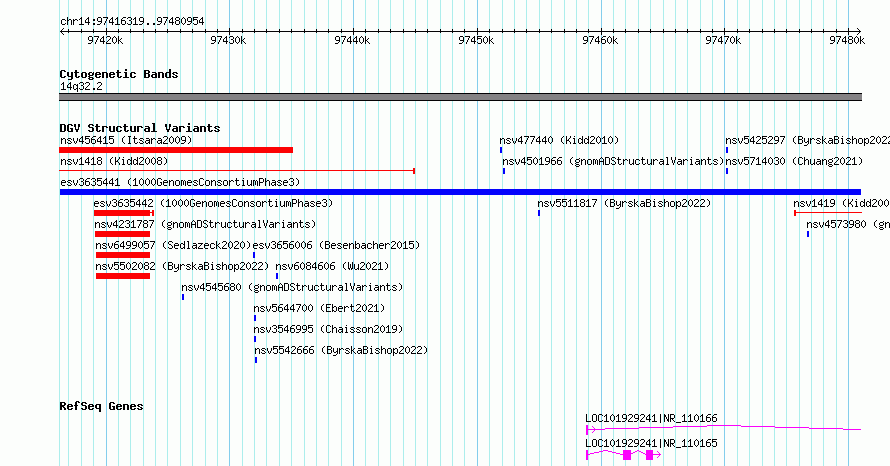Select the 14q32.2 band label
The width and height of the screenshot is (890, 466).
pos(81,86)
